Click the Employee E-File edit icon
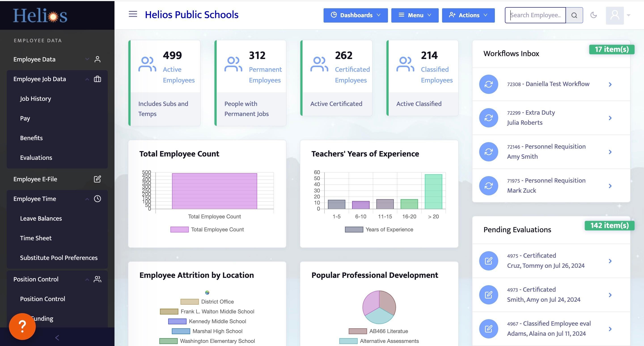The height and width of the screenshot is (346, 644). pos(97,179)
